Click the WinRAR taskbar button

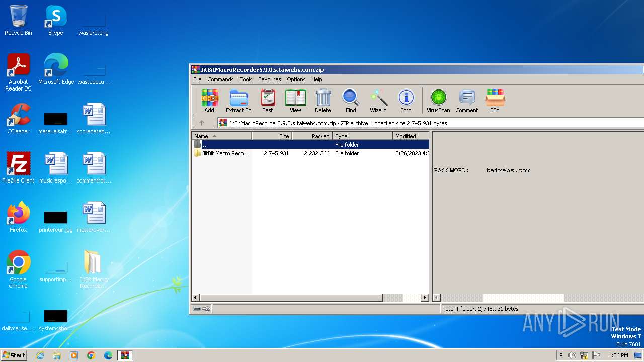(x=125, y=355)
